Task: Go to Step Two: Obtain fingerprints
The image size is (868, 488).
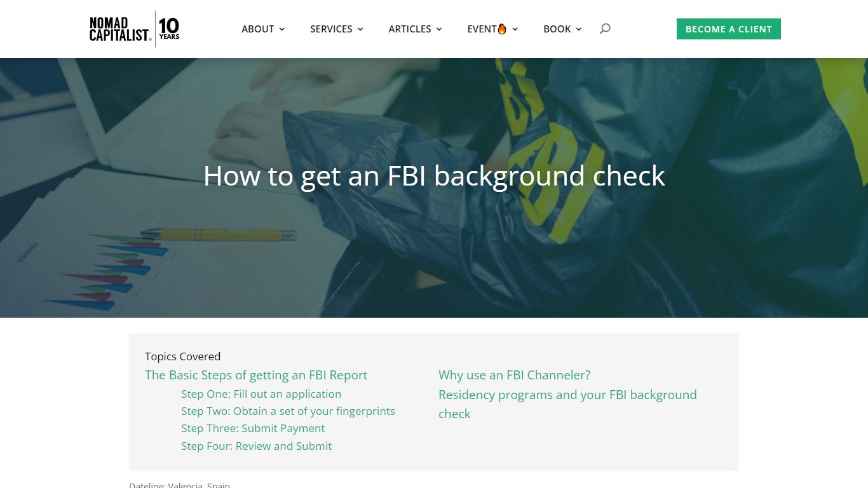Action: tap(288, 411)
